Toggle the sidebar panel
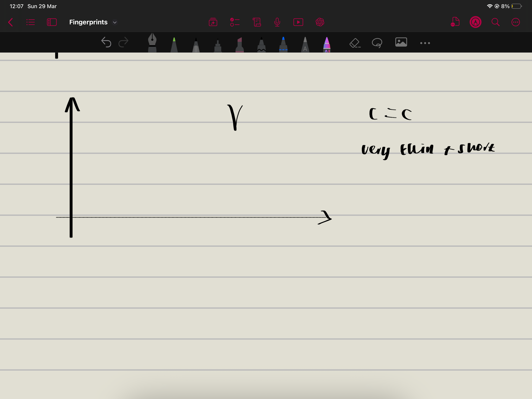532x399 pixels. [52, 22]
